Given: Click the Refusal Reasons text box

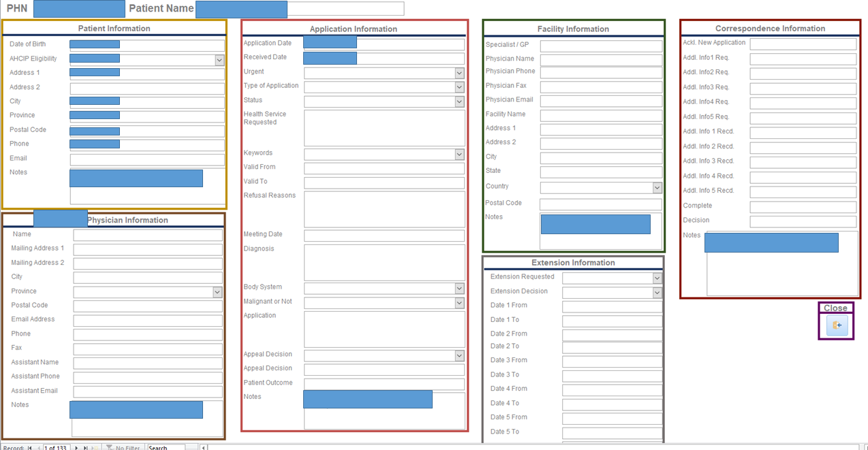Looking at the screenshot, I should (x=384, y=209).
